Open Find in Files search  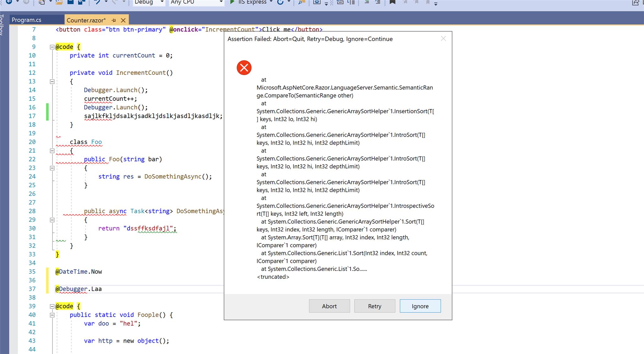(301, 3)
